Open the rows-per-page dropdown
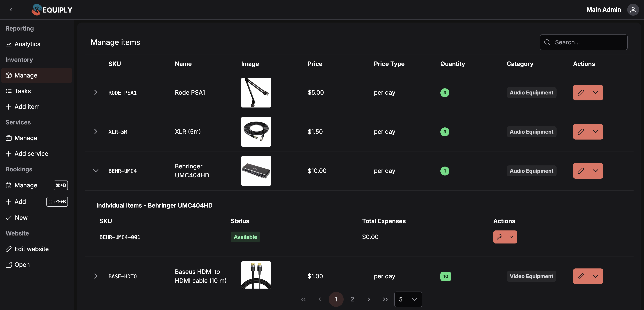Viewport: 644px width, 310px height. pyautogui.click(x=408, y=299)
